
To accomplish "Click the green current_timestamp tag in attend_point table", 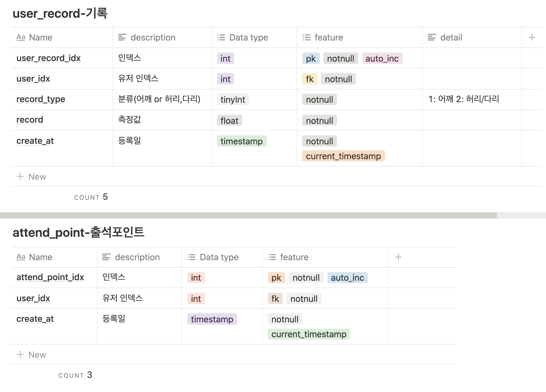I will [x=309, y=334].
